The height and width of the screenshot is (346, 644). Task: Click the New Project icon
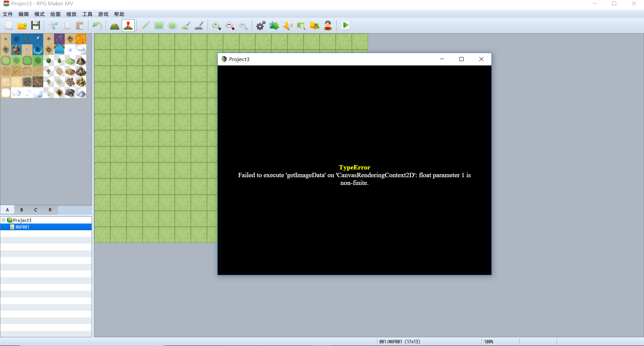tap(9, 26)
